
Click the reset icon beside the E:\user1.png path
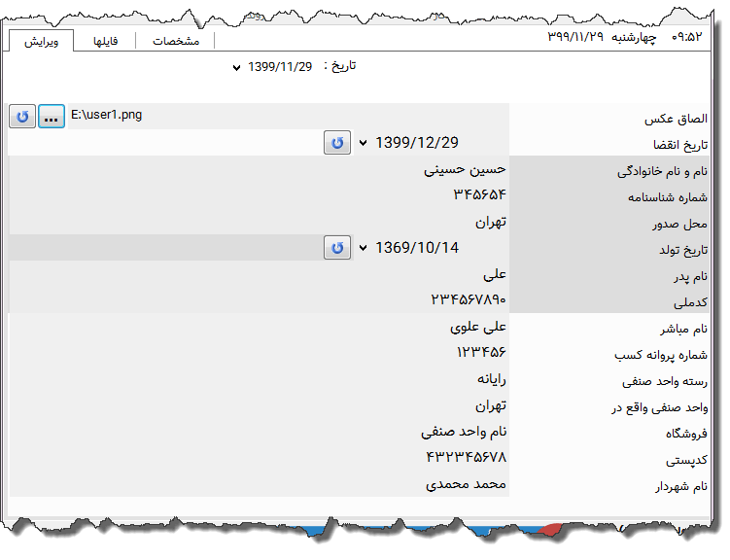(22, 117)
